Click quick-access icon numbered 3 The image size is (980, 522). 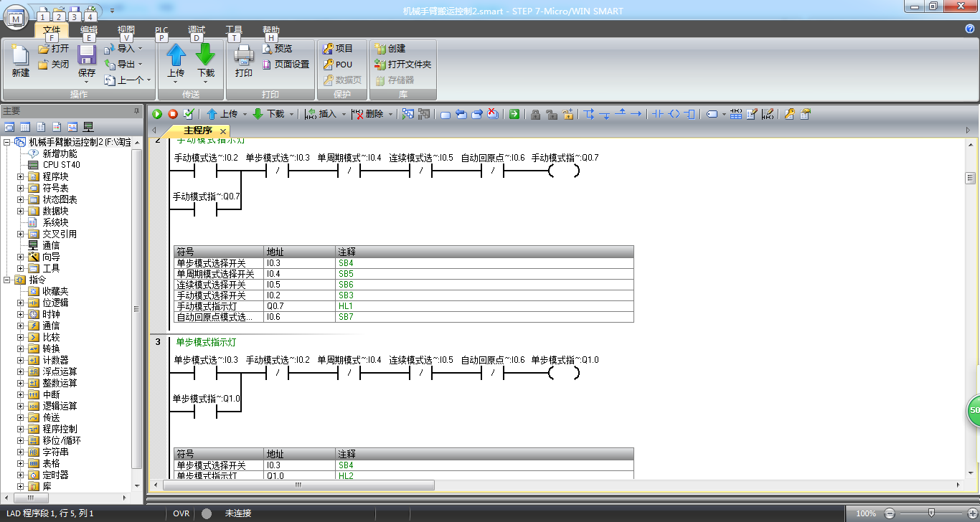pos(74,14)
